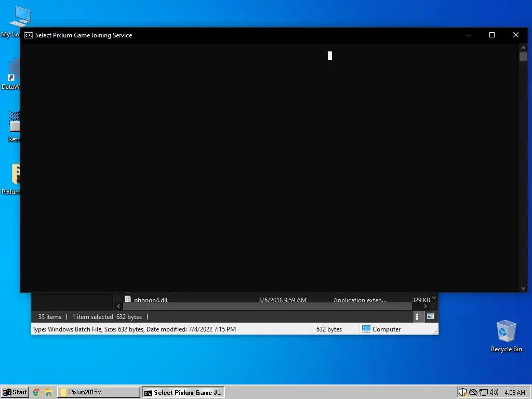Screen dimensions: 532x399
Task: Click the console scrollbar down arrow
Action: click(x=523, y=288)
